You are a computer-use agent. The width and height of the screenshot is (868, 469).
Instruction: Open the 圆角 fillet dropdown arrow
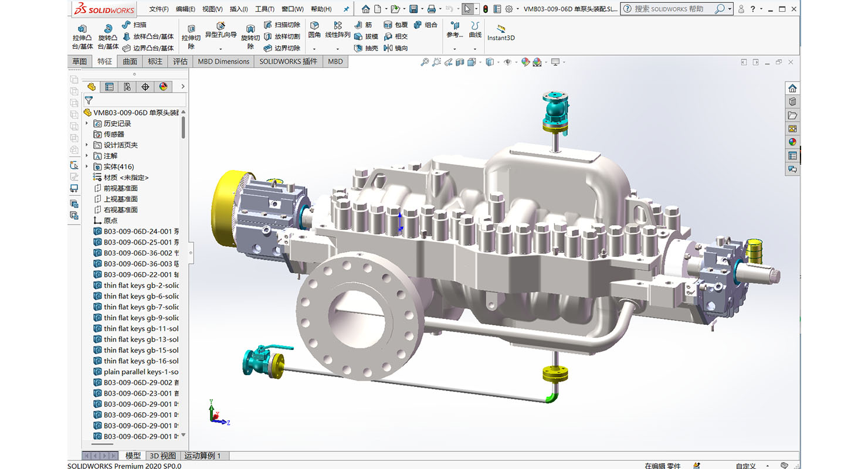tap(314, 49)
